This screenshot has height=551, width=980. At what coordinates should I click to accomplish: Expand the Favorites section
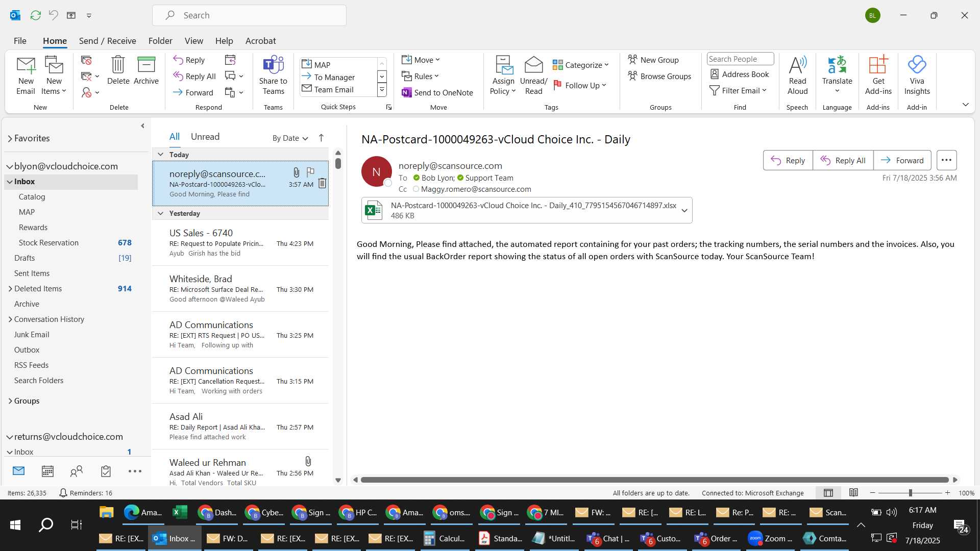tap(10, 138)
